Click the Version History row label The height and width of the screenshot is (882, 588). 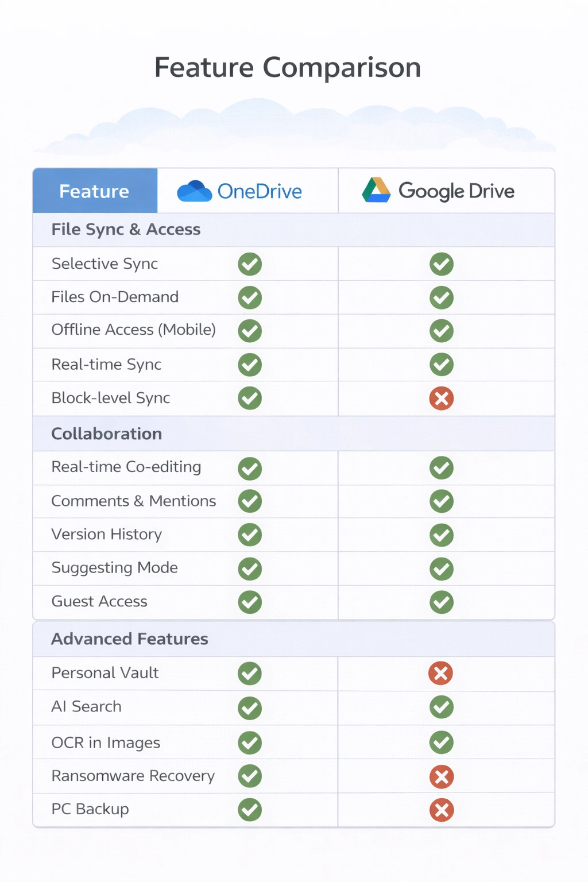(x=106, y=535)
